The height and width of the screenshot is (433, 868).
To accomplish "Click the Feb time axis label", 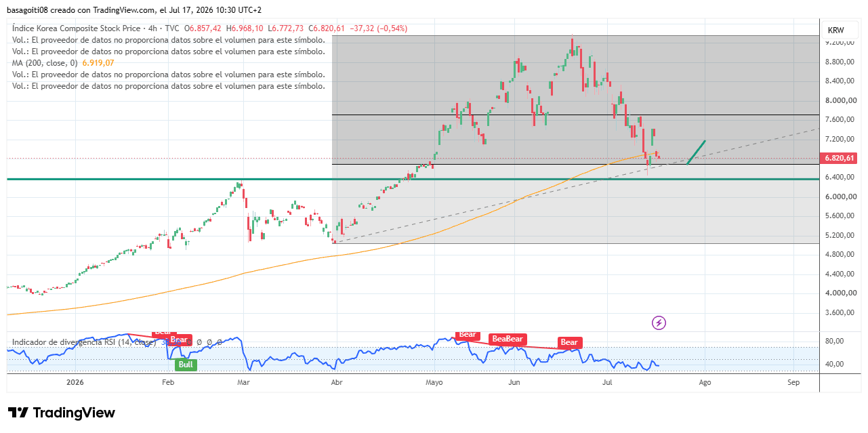I will (168, 382).
